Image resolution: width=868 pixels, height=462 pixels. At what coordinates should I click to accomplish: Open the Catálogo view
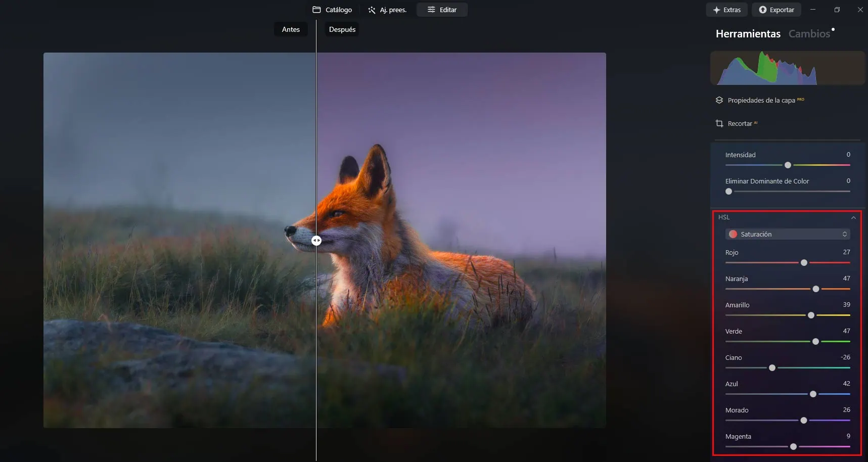tap(332, 10)
